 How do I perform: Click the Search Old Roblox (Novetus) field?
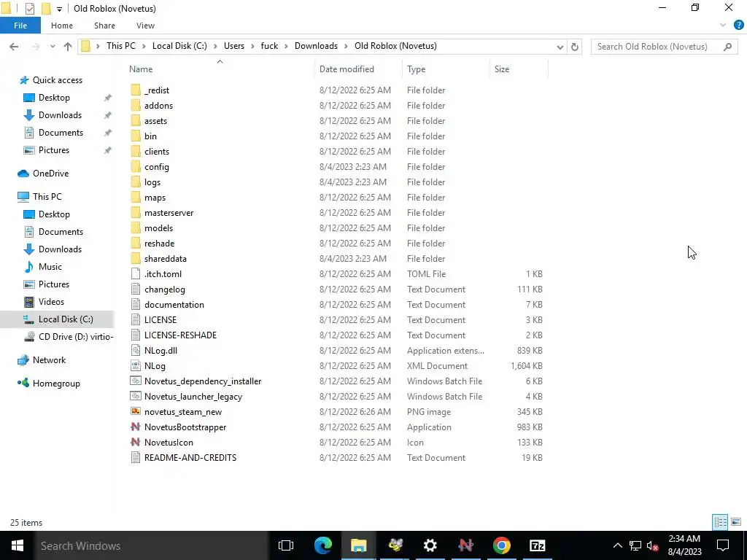pyautogui.click(x=665, y=47)
